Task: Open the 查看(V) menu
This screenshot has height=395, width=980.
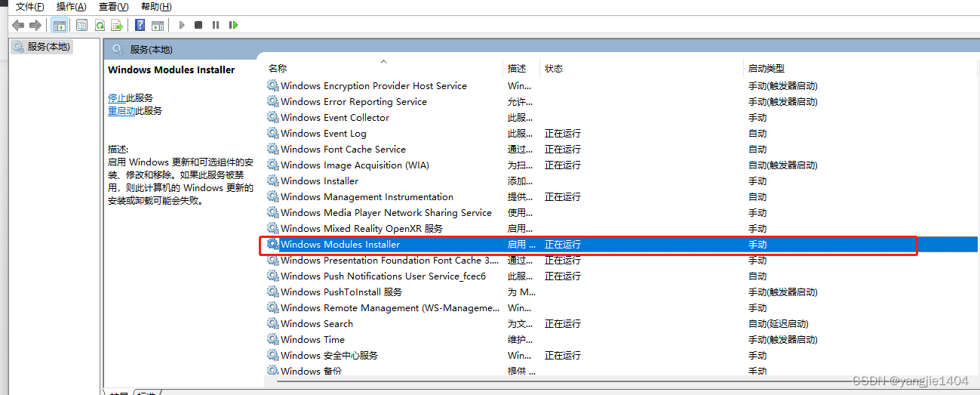Action: coord(114,7)
